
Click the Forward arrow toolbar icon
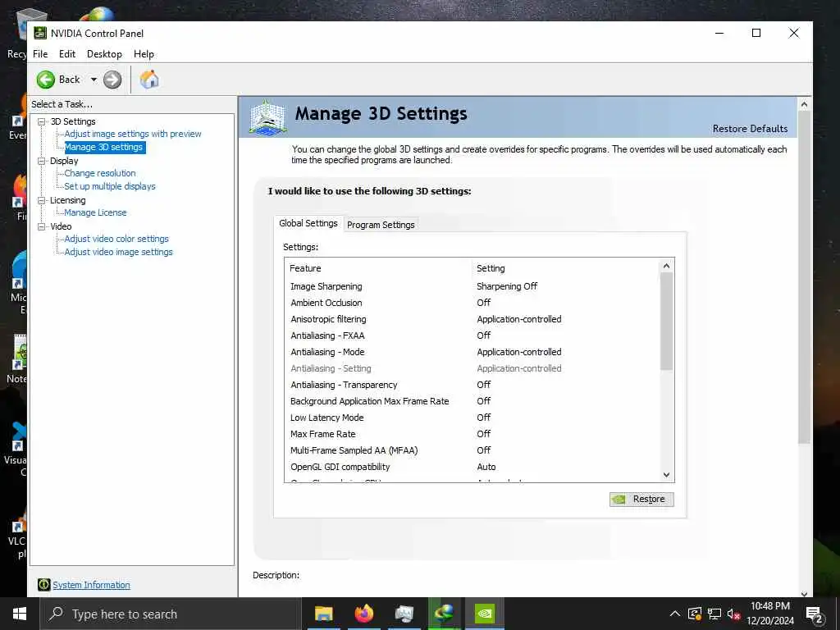(x=112, y=80)
